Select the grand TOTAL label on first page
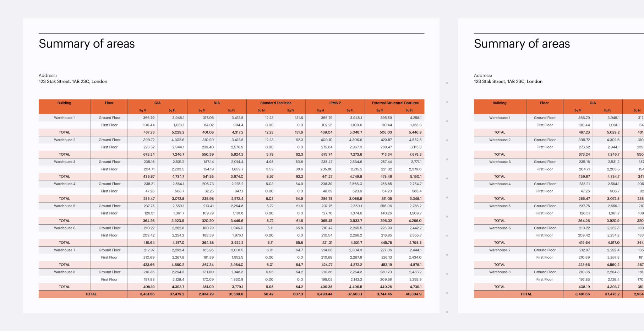 [91, 294]
